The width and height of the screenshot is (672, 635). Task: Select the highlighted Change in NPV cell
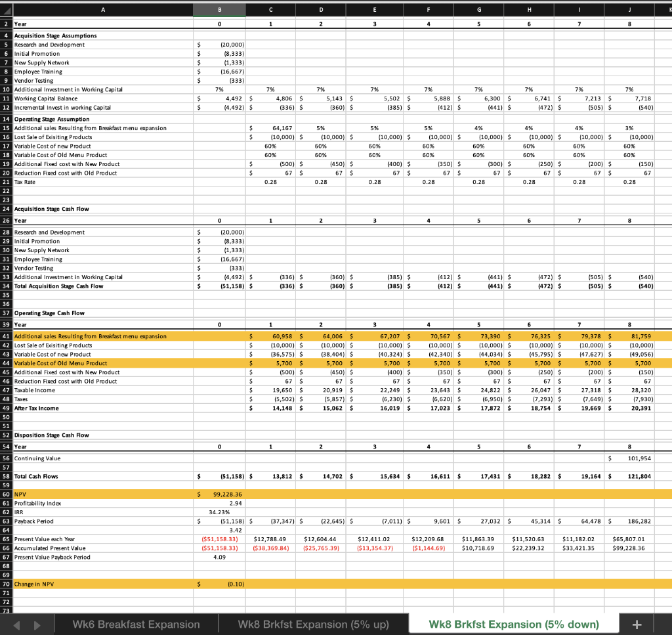pyautogui.click(x=219, y=584)
